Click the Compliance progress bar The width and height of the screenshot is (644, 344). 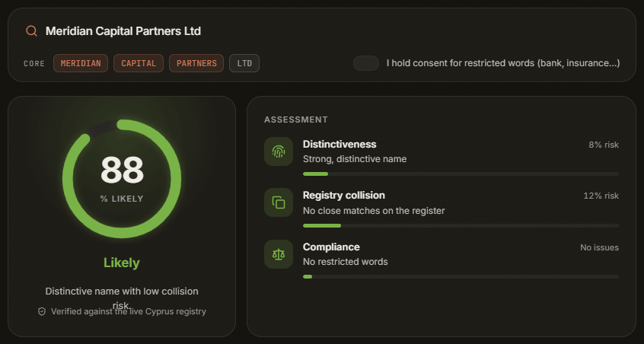[x=461, y=277]
